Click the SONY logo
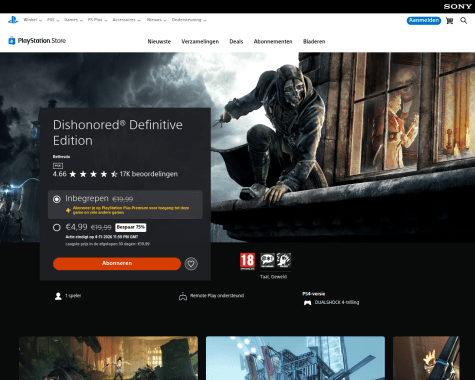The width and height of the screenshot is (475, 380). [457, 6]
